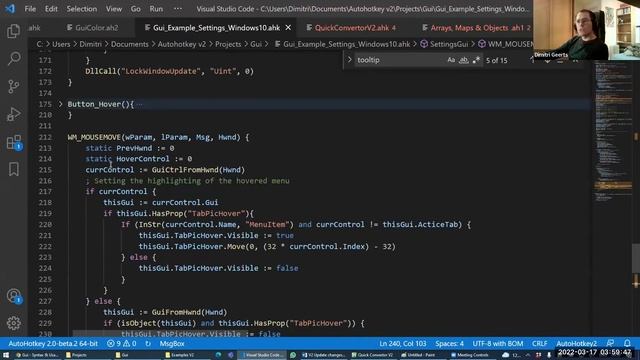The height and width of the screenshot is (360, 640).
Task: Unfold the collapsed Button_Hover function
Action: pyautogui.click(x=60, y=104)
